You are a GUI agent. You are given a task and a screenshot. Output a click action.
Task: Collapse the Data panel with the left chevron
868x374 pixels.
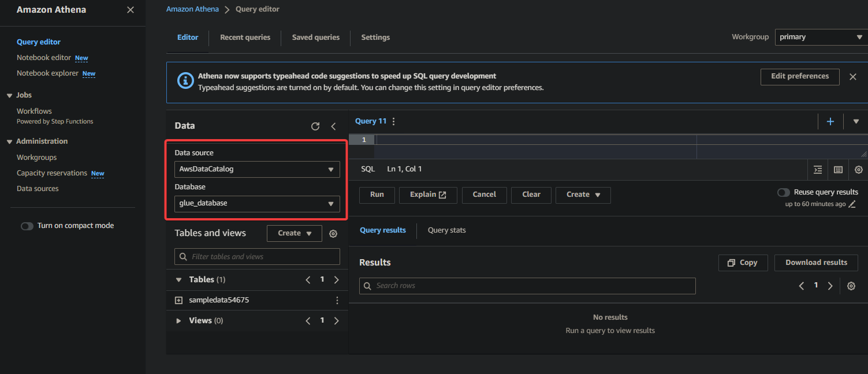click(x=333, y=126)
